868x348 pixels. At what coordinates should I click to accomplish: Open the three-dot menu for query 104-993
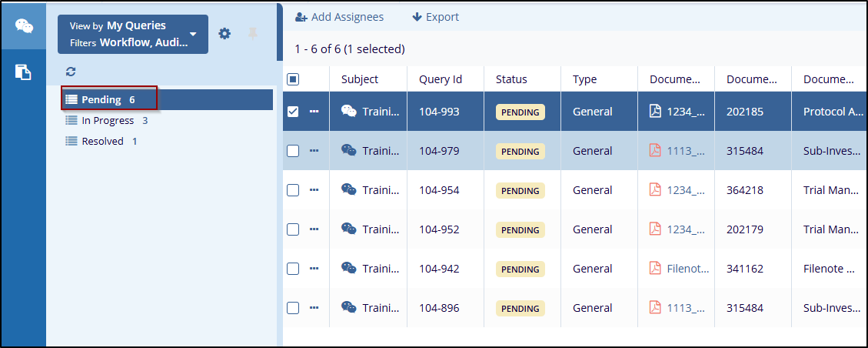tap(314, 112)
